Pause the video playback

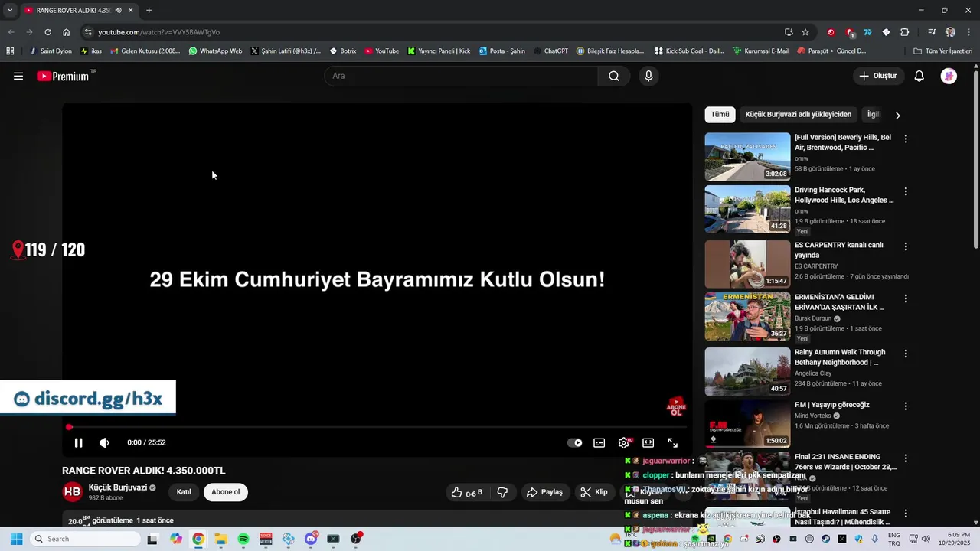[x=78, y=442]
